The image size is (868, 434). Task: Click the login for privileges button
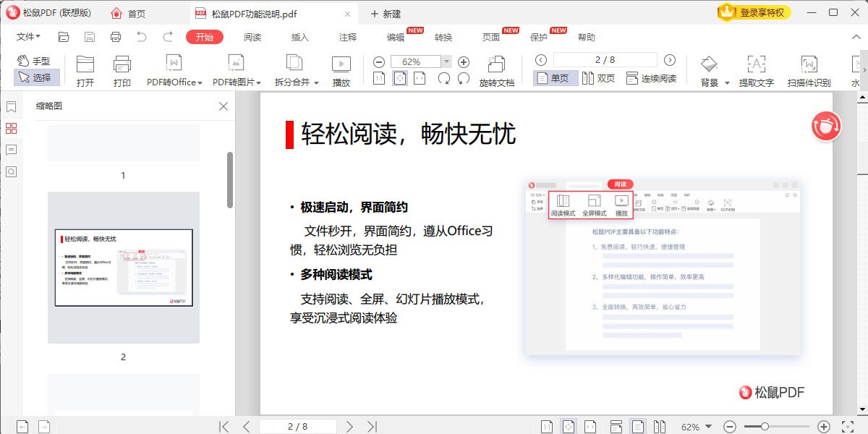point(754,12)
